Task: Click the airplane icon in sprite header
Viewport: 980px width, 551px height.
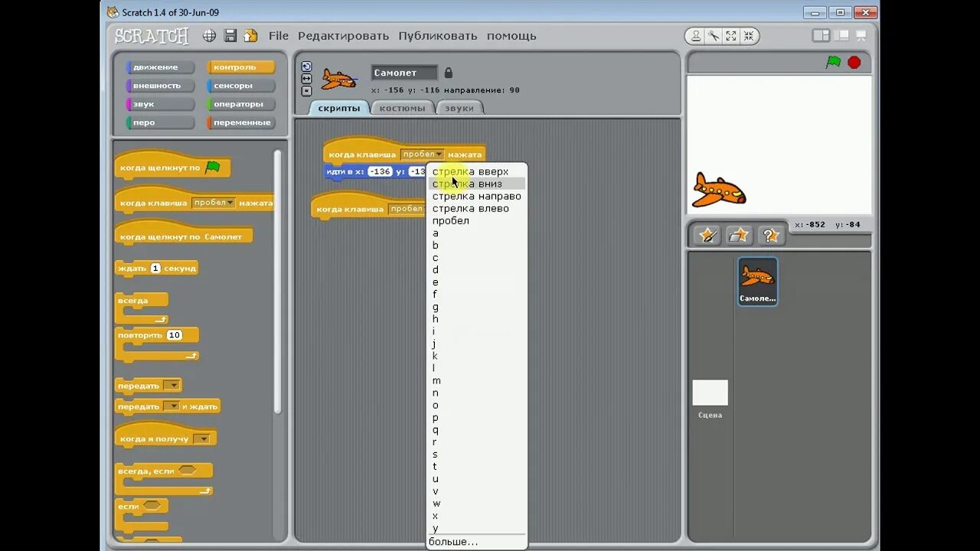Action: [x=338, y=78]
